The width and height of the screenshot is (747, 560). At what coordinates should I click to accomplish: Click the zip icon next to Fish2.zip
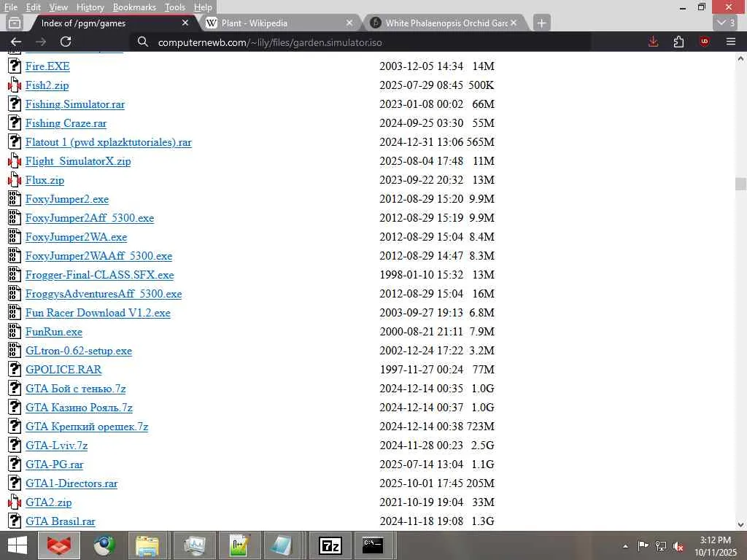[x=15, y=85]
